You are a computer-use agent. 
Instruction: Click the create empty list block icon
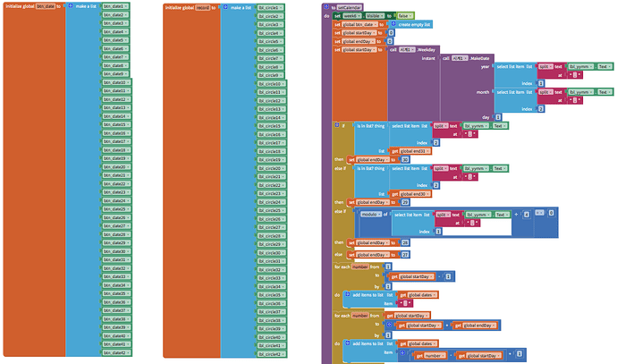point(394,24)
